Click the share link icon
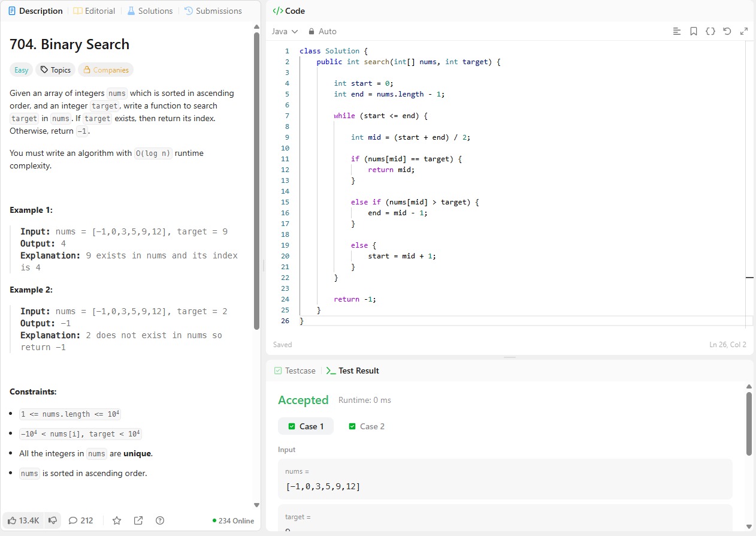The width and height of the screenshot is (756, 536). [x=138, y=520]
